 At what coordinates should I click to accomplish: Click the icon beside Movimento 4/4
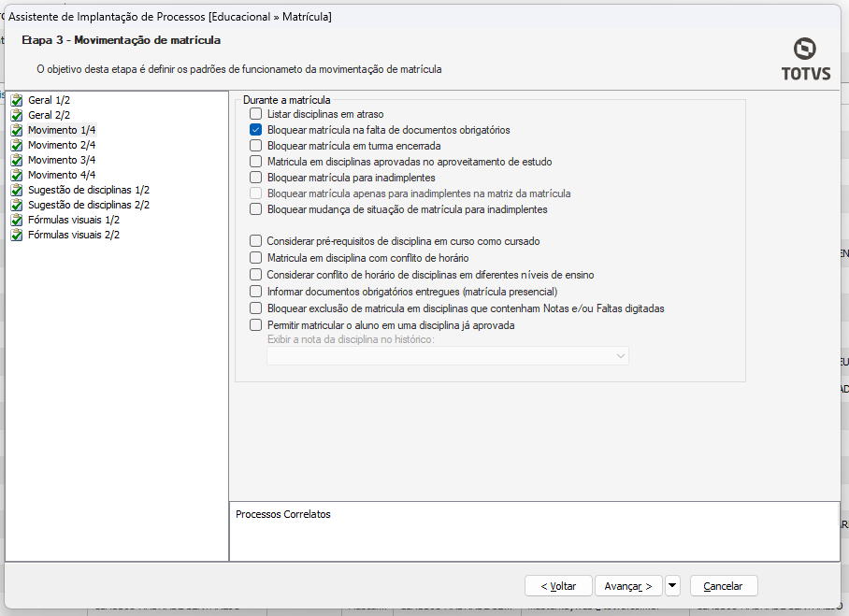pyautogui.click(x=16, y=175)
